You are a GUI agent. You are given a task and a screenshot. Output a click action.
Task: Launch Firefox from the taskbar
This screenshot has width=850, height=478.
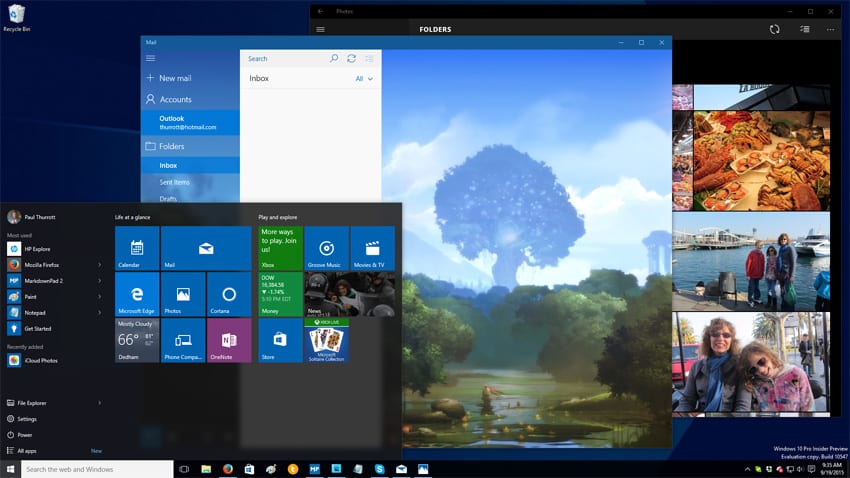[228, 469]
